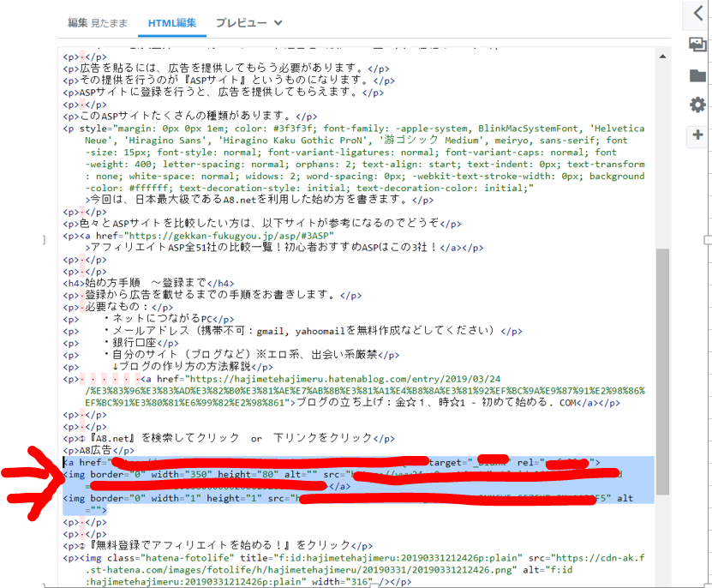712x588 pixels.
Task: Click the line '必要なもの：'
Action: pos(118,307)
